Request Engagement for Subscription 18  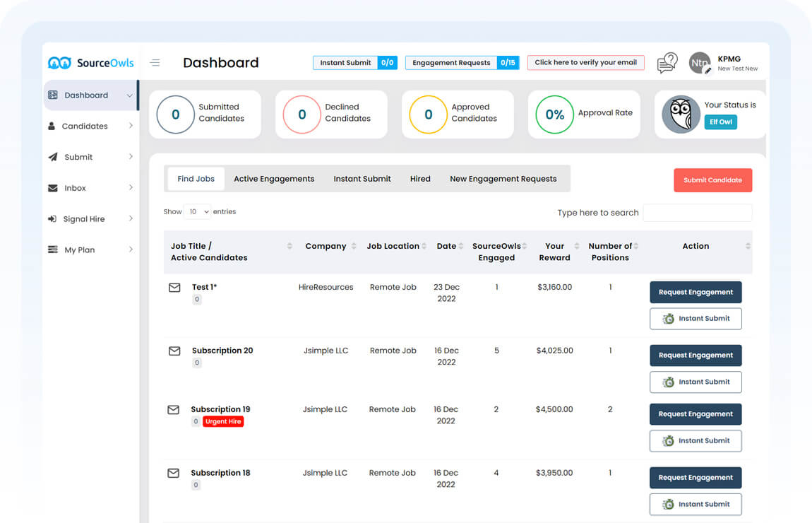(x=695, y=478)
